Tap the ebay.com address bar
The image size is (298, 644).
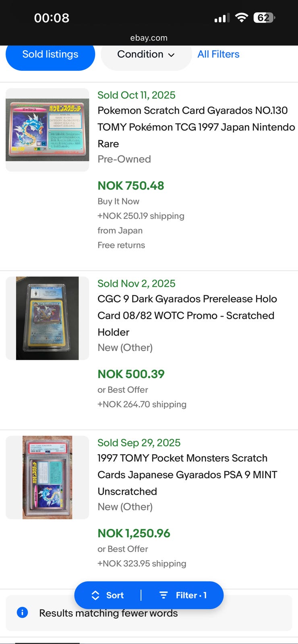[149, 38]
